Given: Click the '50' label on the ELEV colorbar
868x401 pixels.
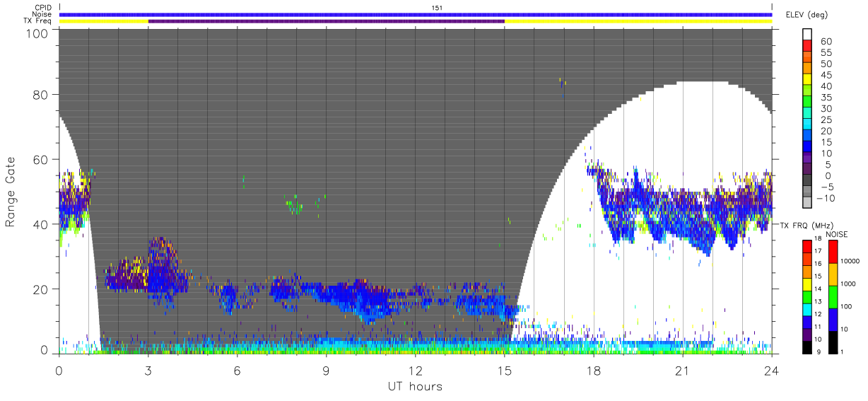Looking at the screenshot, I should [x=826, y=64].
